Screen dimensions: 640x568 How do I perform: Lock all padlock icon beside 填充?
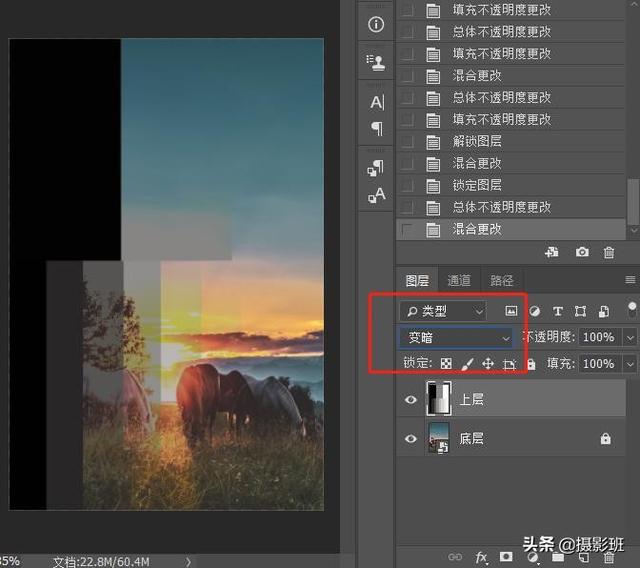531,364
